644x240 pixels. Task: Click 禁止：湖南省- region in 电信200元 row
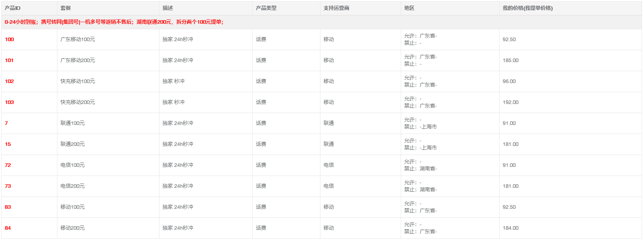[420, 190]
